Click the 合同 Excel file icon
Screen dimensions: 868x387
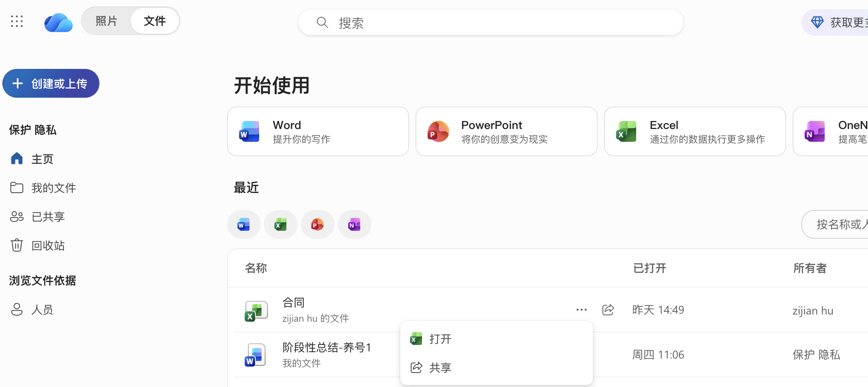point(256,311)
